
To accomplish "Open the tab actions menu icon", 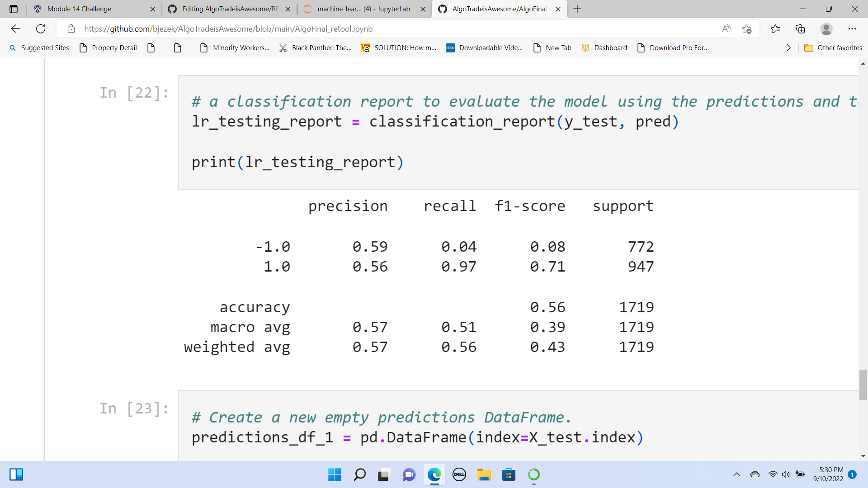I will (14, 9).
